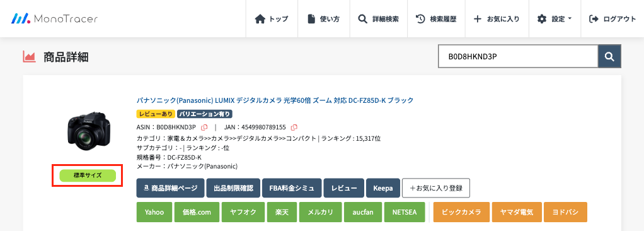Go to 詳細検索 in navigation

[x=379, y=19]
